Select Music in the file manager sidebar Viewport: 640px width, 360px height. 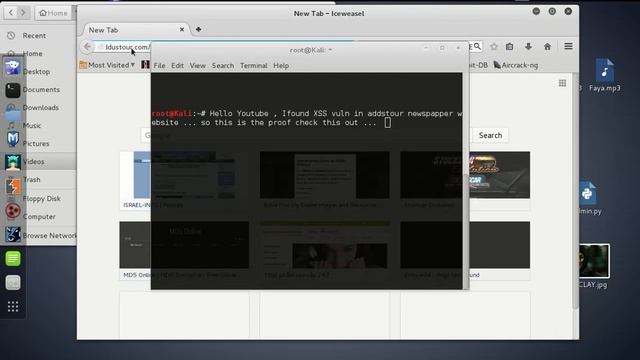pos(32,125)
